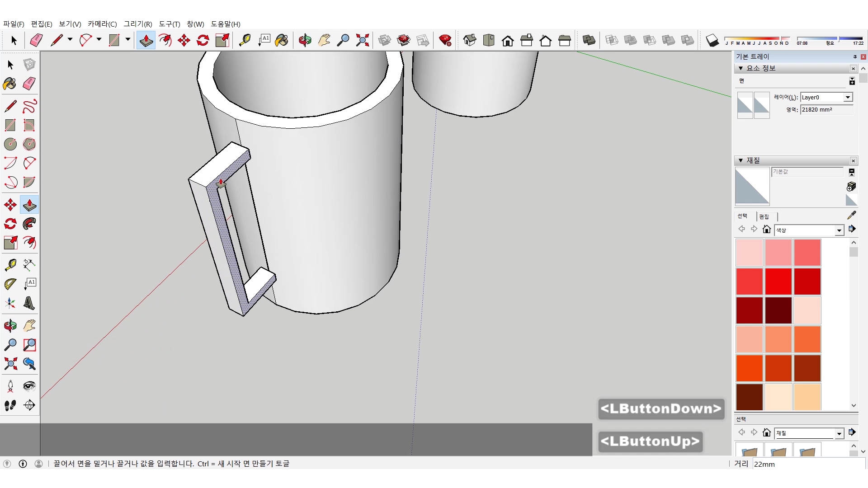
Task: Pick the Follow Me tool
Action: pos(29,224)
